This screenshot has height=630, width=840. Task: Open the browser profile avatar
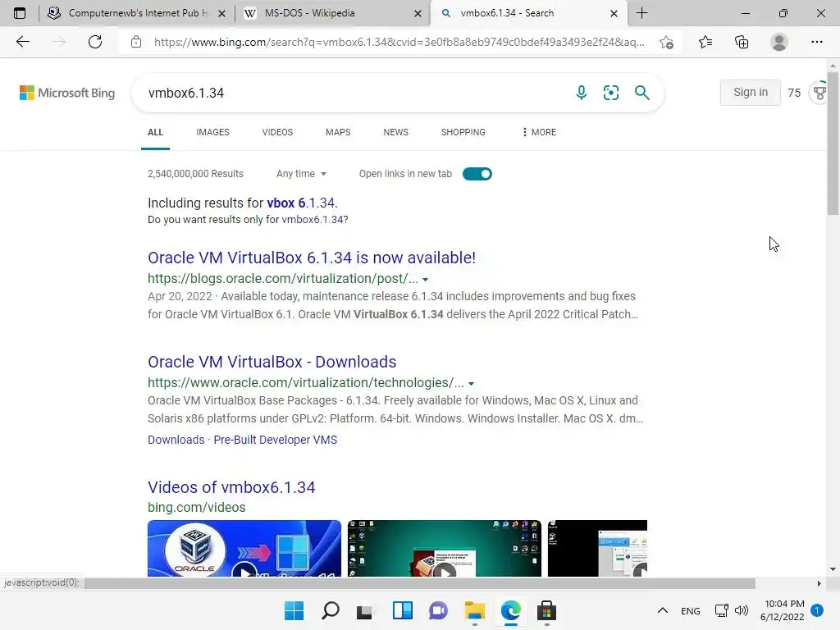(x=779, y=42)
